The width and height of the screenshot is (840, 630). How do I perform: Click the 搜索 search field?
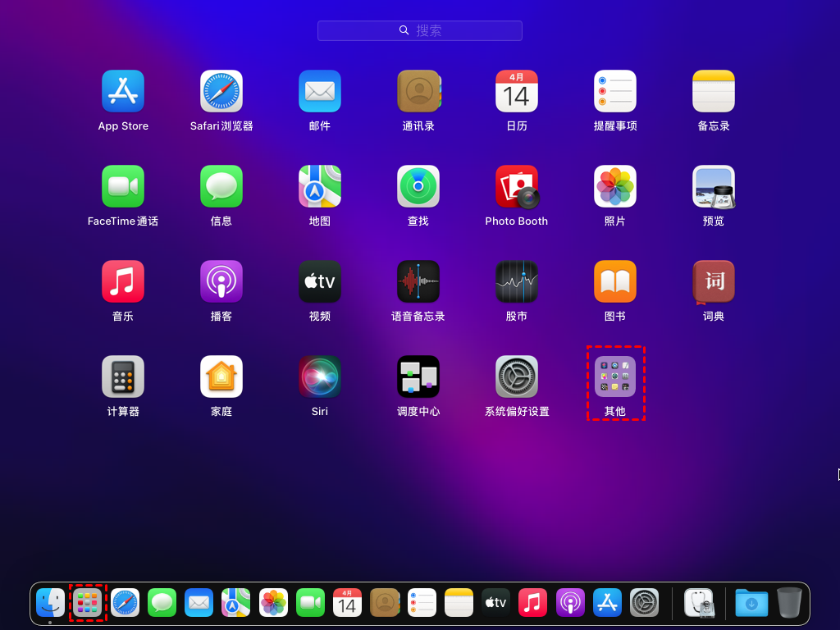pos(420,30)
